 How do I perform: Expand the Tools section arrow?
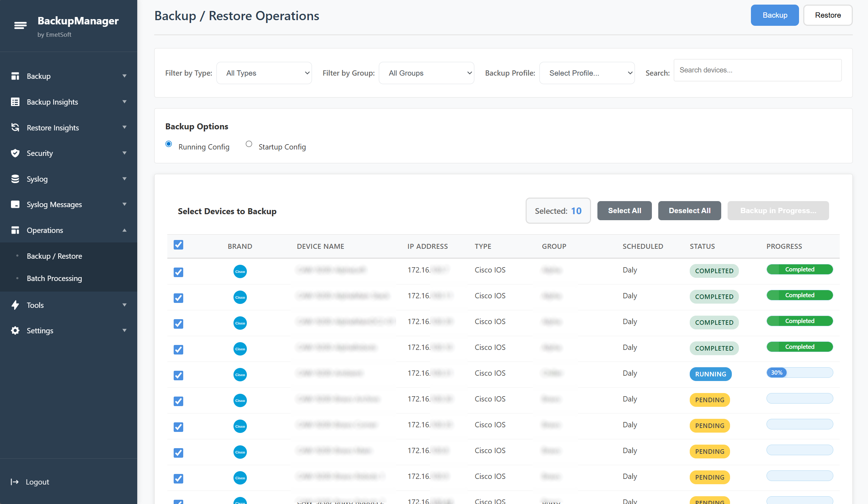[x=125, y=305]
